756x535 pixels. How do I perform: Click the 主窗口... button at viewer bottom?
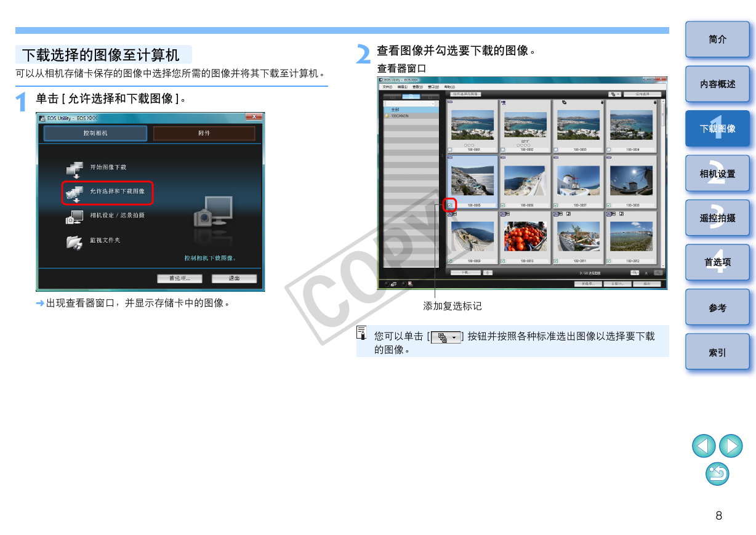tap(617, 284)
